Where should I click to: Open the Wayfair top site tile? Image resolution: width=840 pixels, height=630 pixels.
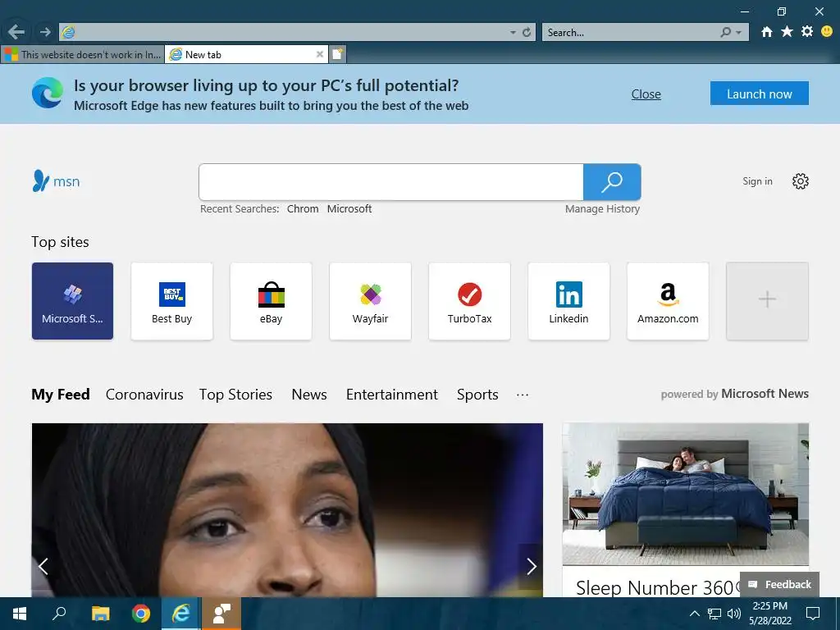tap(370, 301)
